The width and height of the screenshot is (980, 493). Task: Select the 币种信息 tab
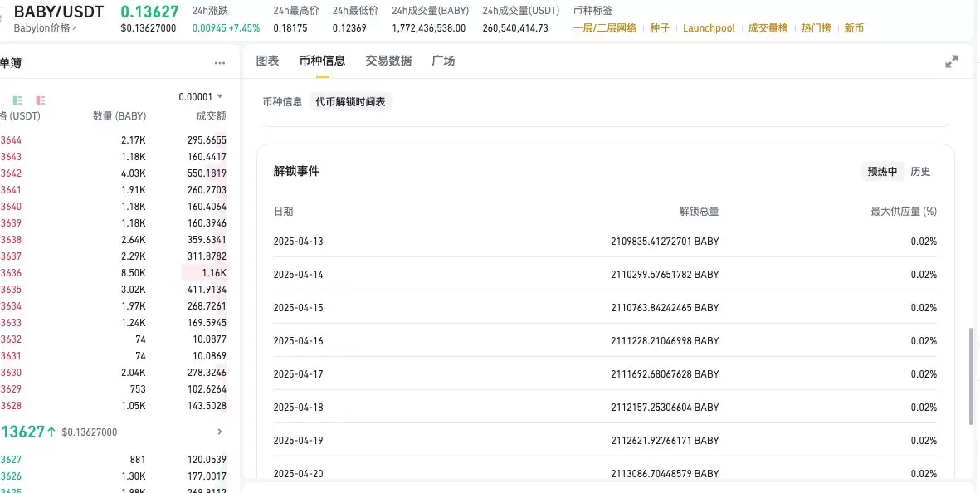coord(322,61)
